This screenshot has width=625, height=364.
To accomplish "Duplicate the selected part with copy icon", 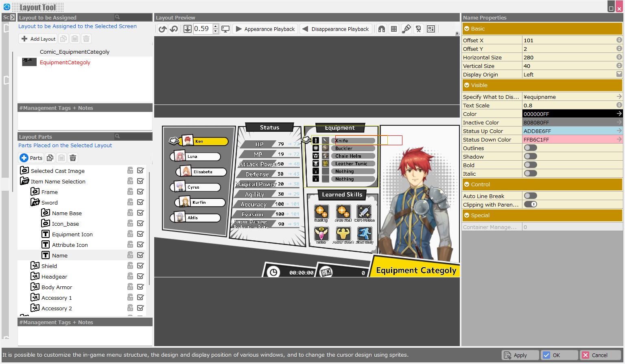I will pyautogui.click(x=50, y=157).
